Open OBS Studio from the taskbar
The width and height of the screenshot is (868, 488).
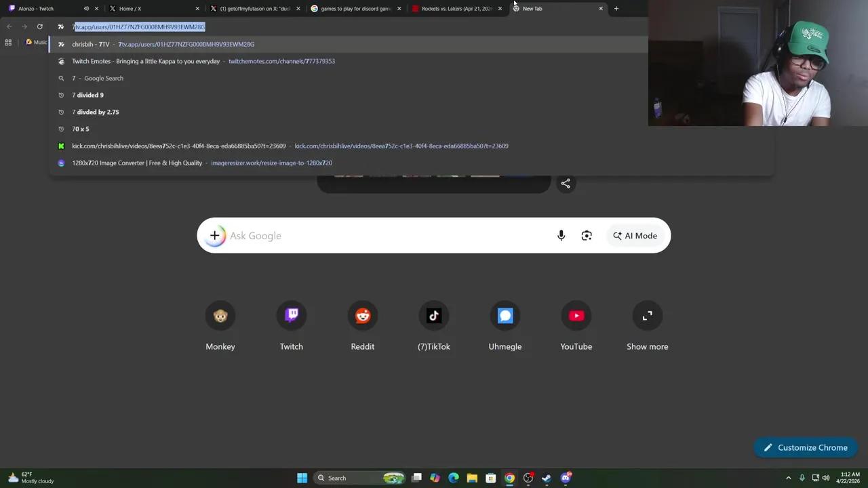point(528,478)
